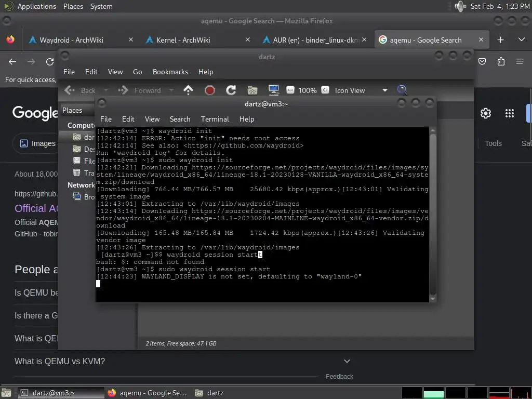Open Computer icon in file manager toolbar
The height and width of the screenshot is (399, 532).
[x=273, y=90]
